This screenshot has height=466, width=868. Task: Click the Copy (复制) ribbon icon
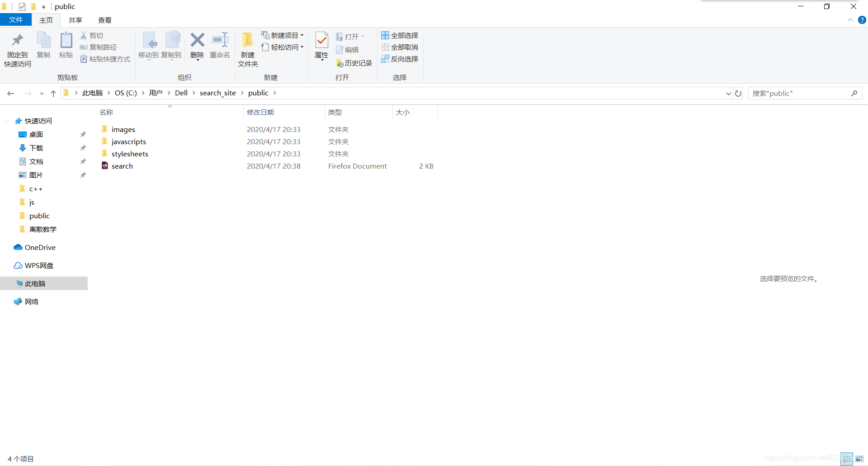coord(43,40)
